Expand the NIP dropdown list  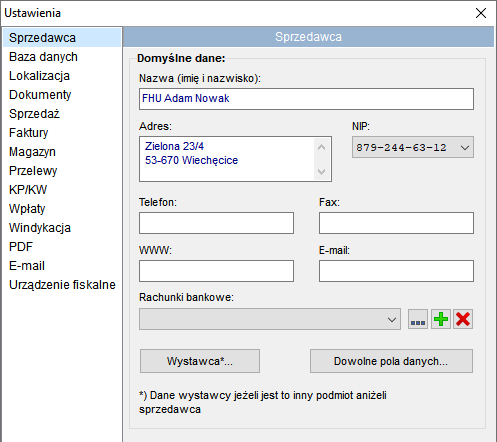[x=465, y=147]
